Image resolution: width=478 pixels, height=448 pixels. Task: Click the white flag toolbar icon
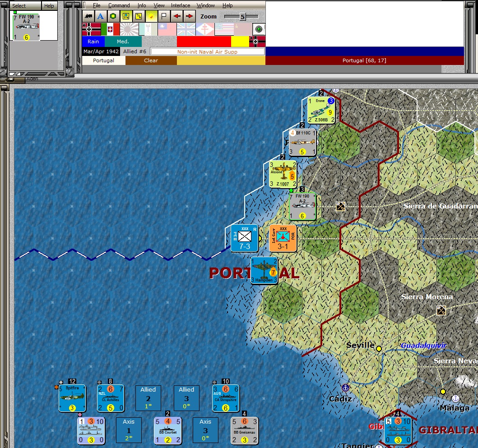pyautogui.click(x=164, y=16)
